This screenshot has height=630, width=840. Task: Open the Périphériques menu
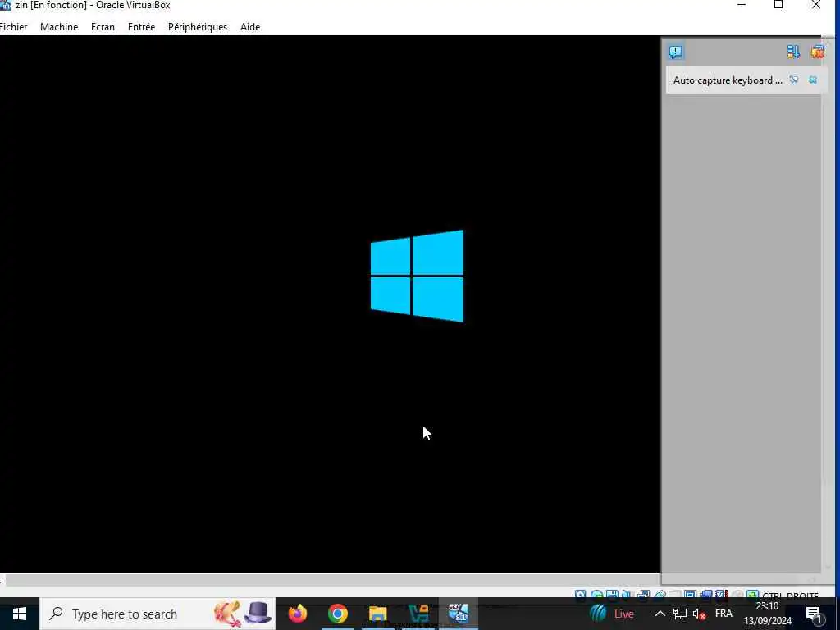point(198,27)
